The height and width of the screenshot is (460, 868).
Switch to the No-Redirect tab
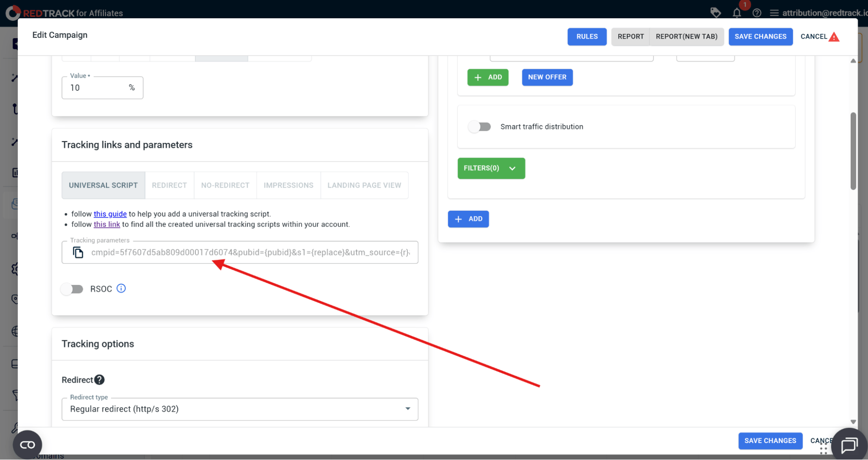click(x=225, y=185)
